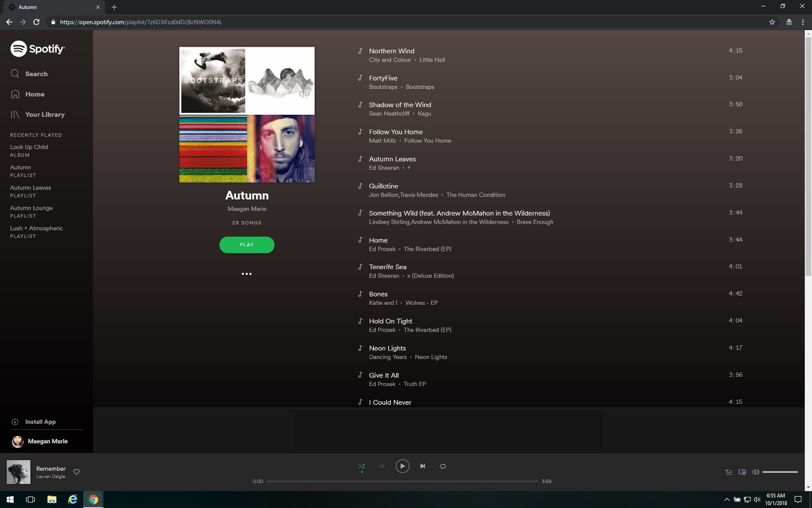Open the recently played Look Up Child album
The height and width of the screenshot is (508, 812).
click(29, 150)
